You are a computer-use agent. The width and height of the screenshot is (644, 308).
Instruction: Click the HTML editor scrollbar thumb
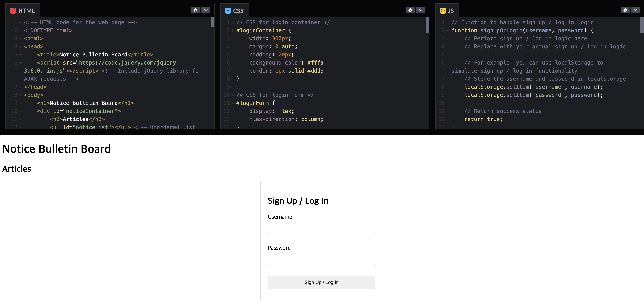coord(212,22)
